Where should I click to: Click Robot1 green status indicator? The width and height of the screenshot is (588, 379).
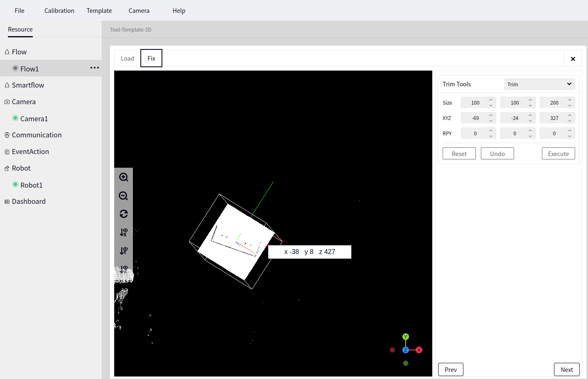click(15, 184)
